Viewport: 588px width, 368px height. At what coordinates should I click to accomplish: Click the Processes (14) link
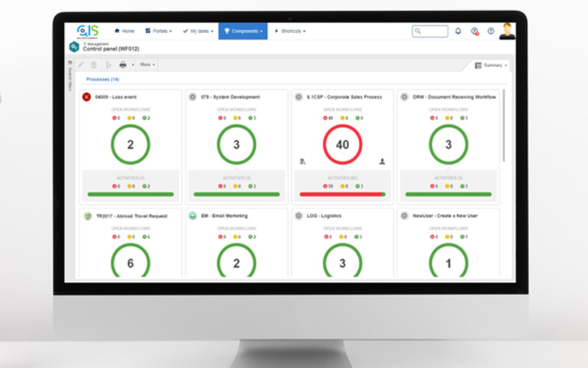103,79
